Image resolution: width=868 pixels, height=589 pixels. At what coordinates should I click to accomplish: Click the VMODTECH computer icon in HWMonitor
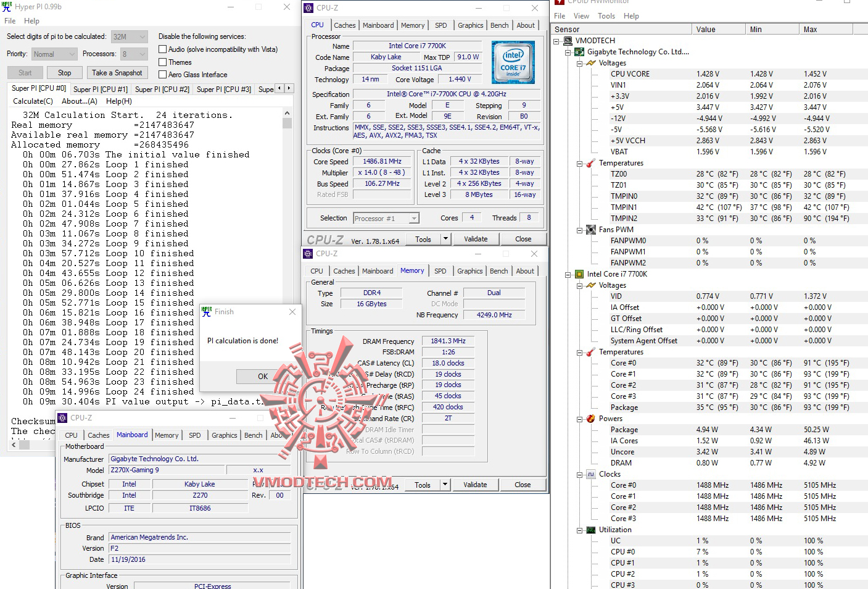point(568,41)
